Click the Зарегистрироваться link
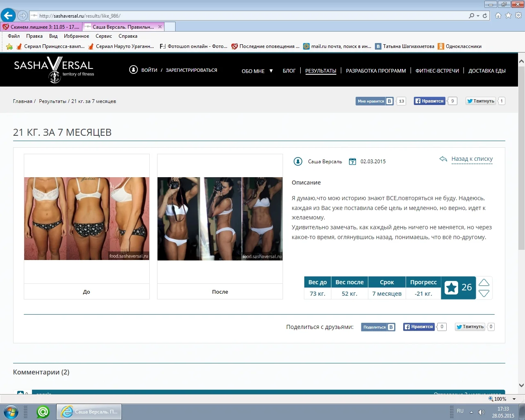 (192, 70)
